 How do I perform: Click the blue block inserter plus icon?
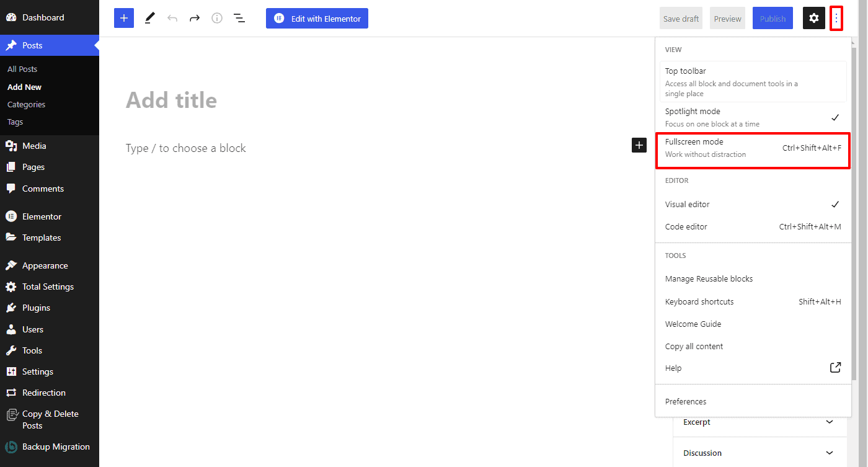tap(124, 19)
